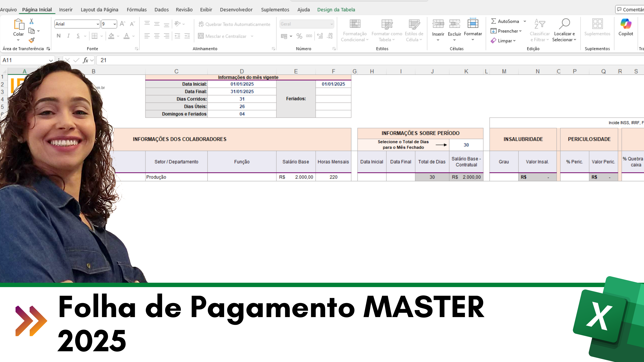The width and height of the screenshot is (644, 362).
Task: Toggle italic formatting (I)
Action: tap(68, 36)
